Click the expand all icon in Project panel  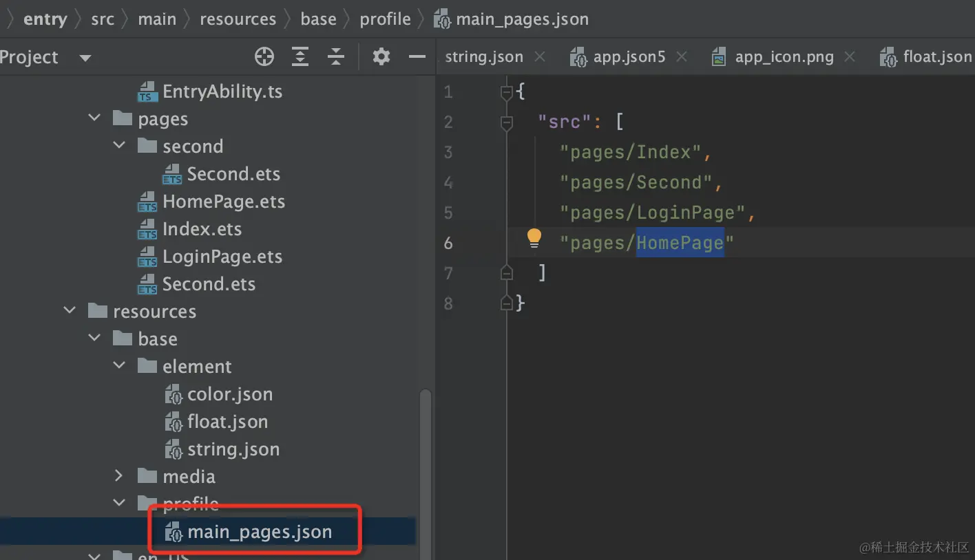click(x=300, y=57)
